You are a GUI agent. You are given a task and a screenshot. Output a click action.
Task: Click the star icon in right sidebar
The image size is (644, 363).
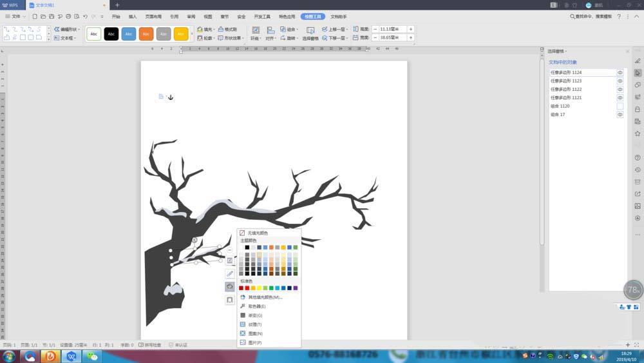[x=638, y=133]
